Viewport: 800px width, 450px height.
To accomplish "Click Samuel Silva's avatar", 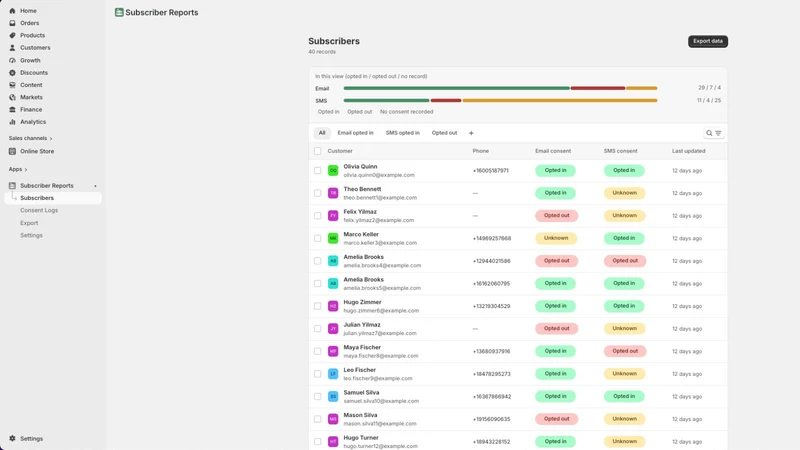I will click(333, 396).
